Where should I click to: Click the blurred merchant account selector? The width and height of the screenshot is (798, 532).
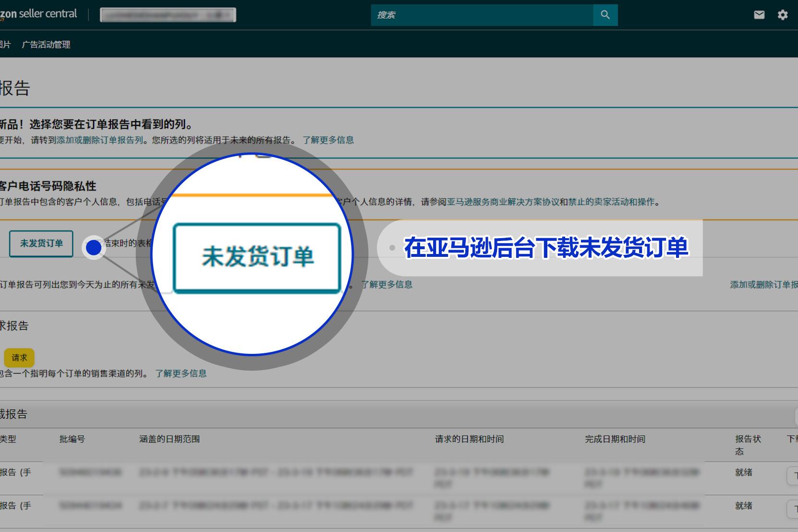click(168, 15)
